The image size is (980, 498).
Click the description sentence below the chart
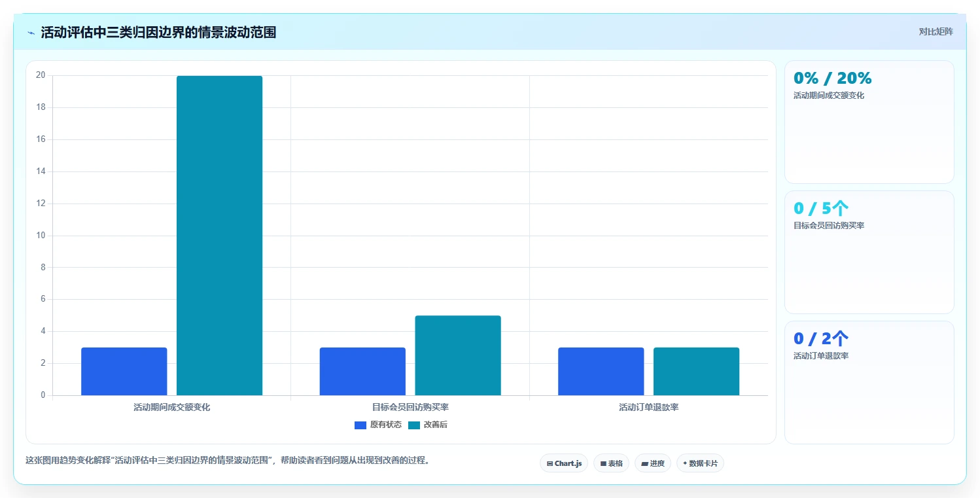(x=228, y=460)
